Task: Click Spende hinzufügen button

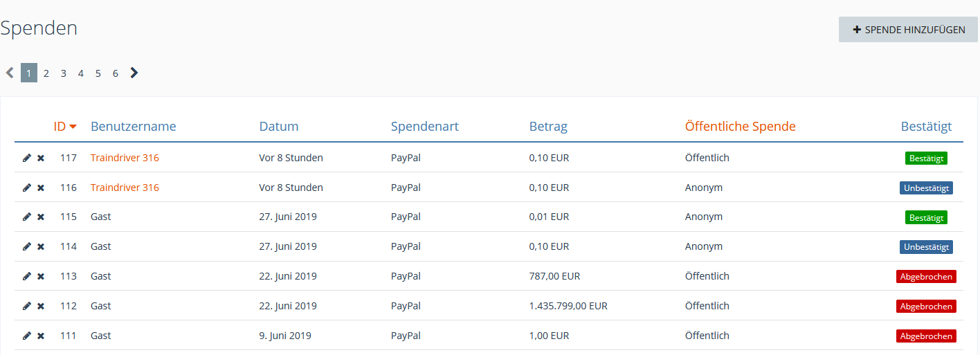Action: pyautogui.click(x=908, y=30)
